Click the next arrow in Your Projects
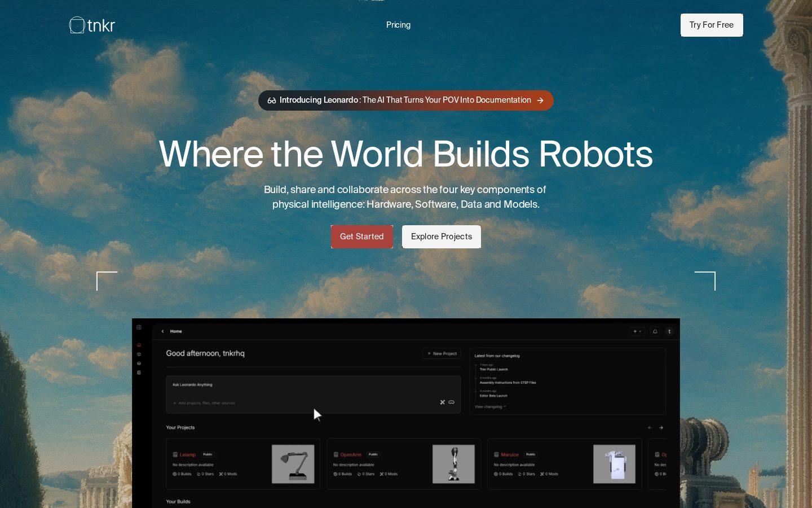The width and height of the screenshot is (812, 508). [x=661, y=428]
